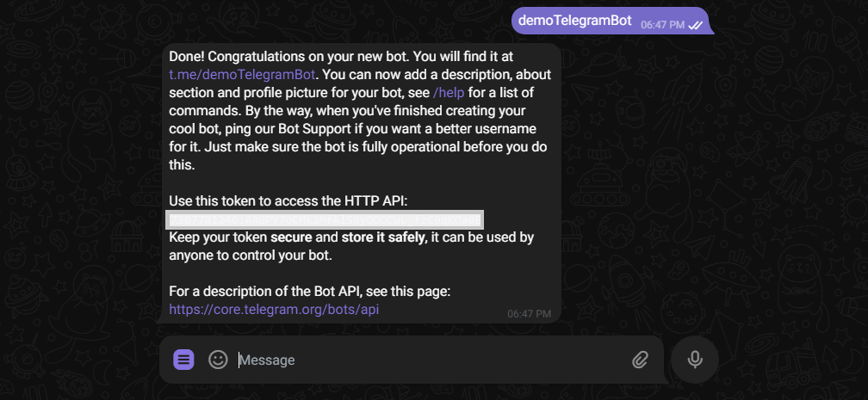Focus the Message text input field
868x400 pixels.
click(x=431, y=360)
